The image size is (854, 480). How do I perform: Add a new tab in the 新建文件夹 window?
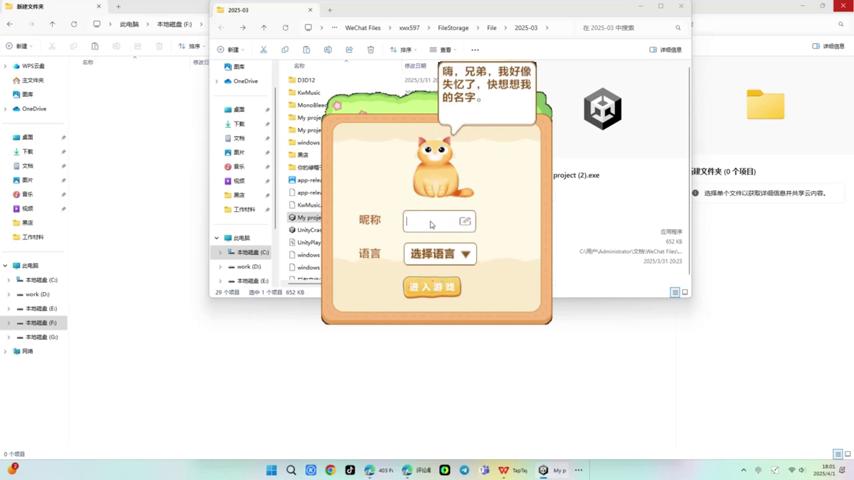(118, 7)
